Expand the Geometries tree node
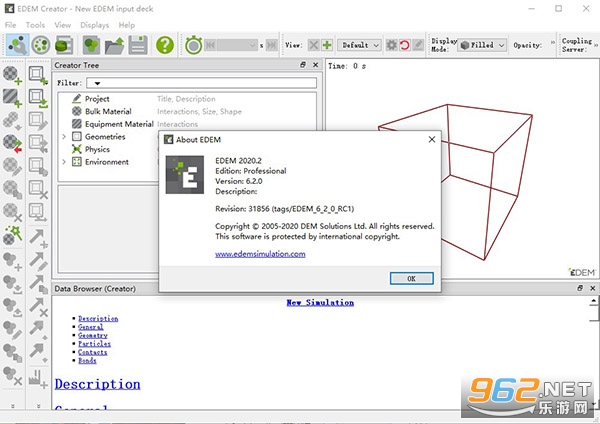This screenshot has height=424, width=600. point(64,137)
